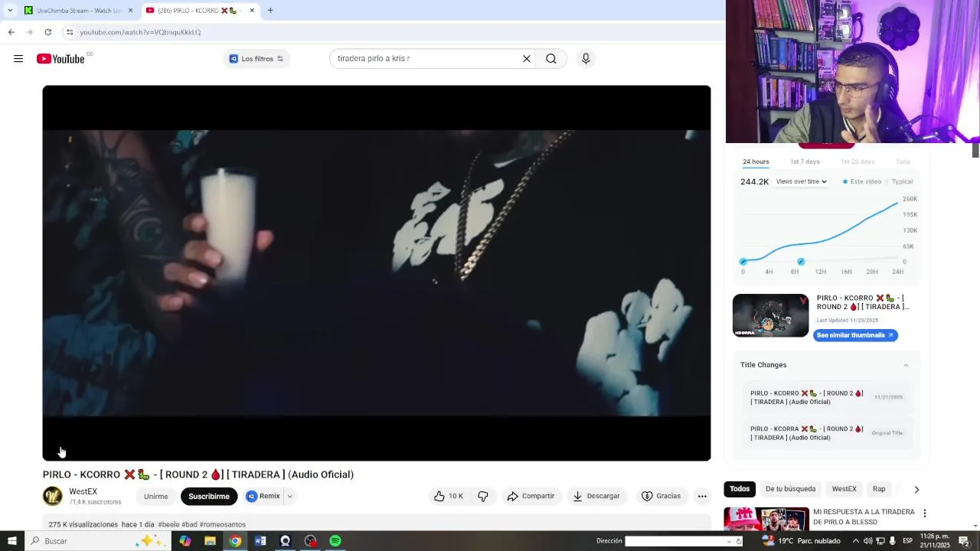Image resolution: width=980 pixels, height=551 pixels.
Task: Go to the YouTube home logo
Action: pos(60,59)
